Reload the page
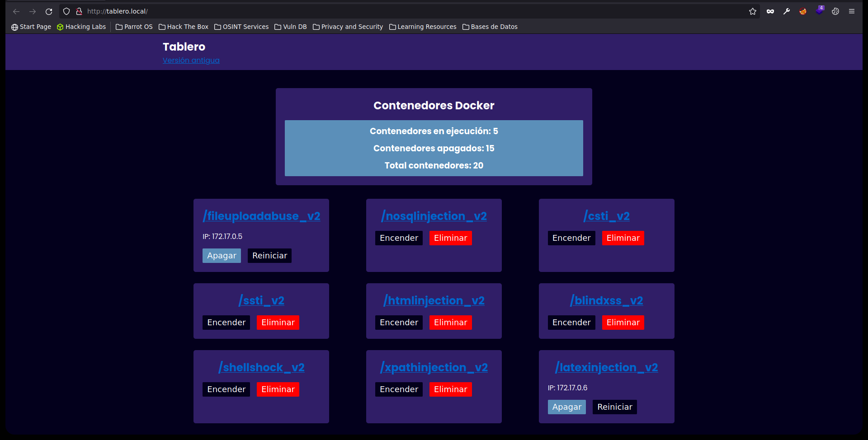This screenshot has height=440, width=868. [x=49, y=11]
